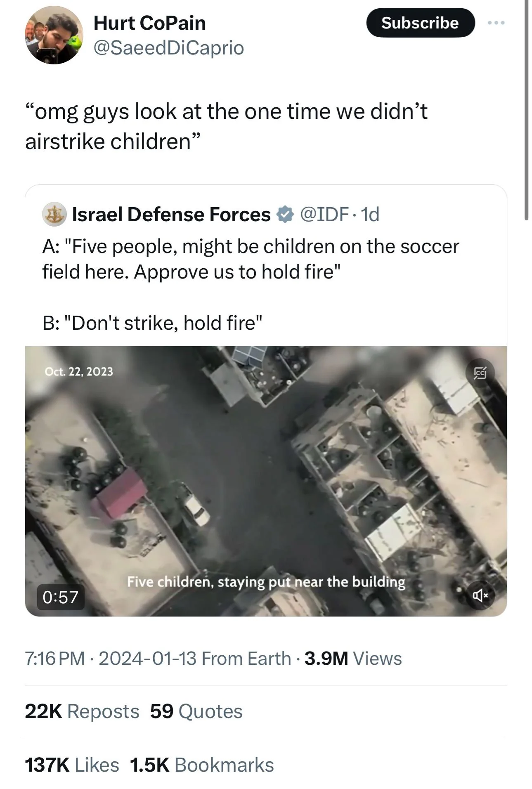Click the 0:57 video duration badge
532x789 pixels.
point(61,597)
